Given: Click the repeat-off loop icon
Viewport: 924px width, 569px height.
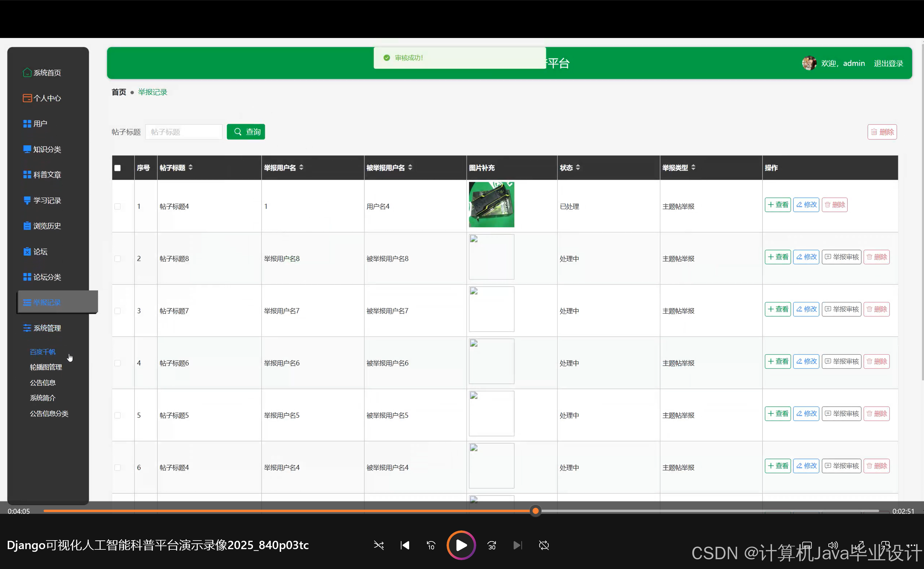Looking at the screenshot, I should (544, 545).
